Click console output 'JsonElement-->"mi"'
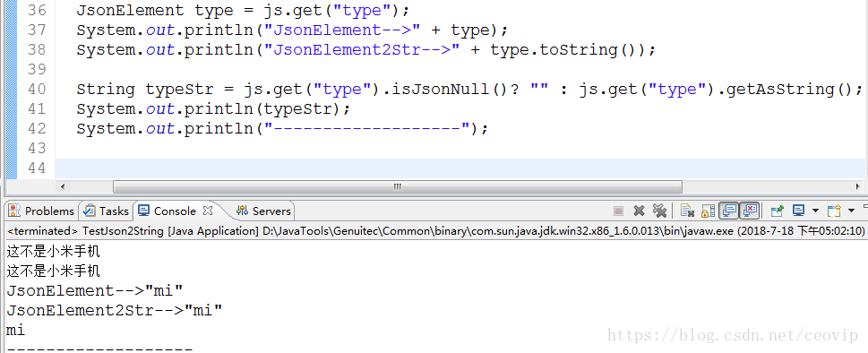Viewport: 868px width, 353px height. click(x=95, y=290)
